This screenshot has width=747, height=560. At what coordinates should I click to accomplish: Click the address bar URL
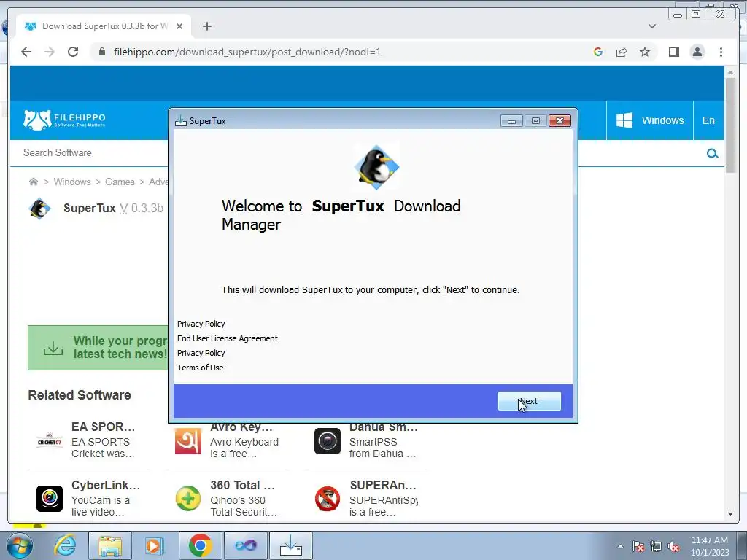tap(247, 52)
